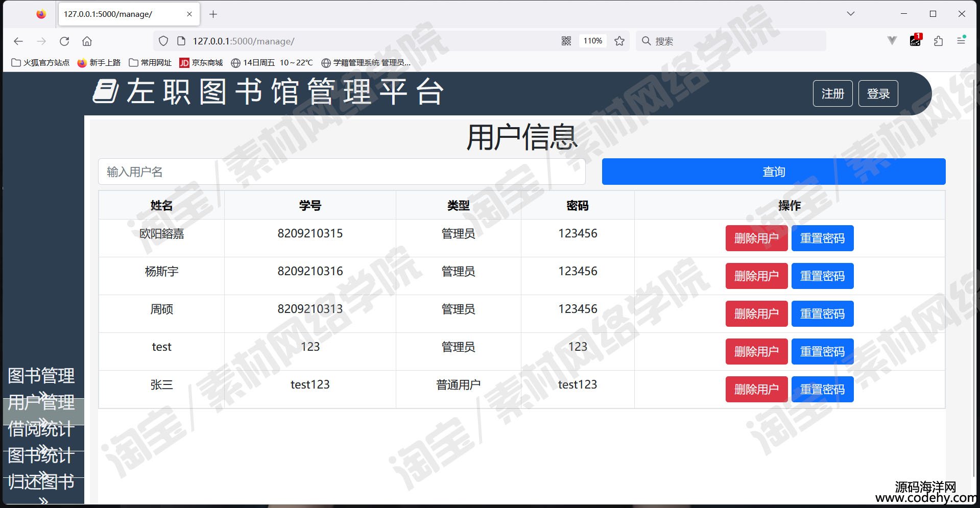Minimize the Firefox window

(x=904, y=14)
